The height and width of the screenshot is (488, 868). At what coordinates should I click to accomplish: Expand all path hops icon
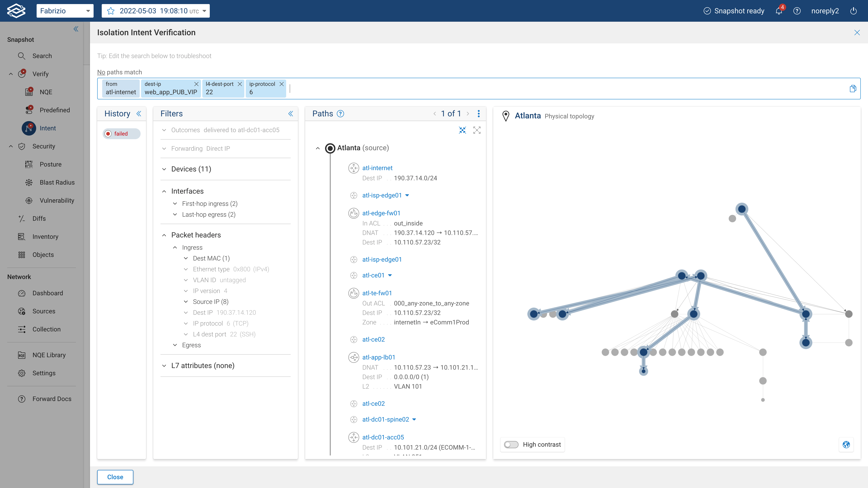click(x=477, y=130)
